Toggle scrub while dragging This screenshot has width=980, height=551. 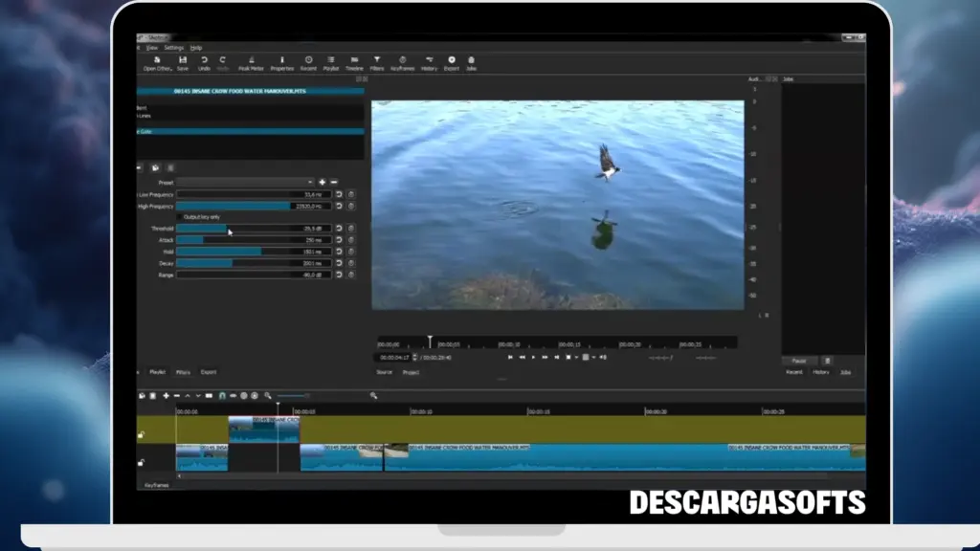(233, 394)
